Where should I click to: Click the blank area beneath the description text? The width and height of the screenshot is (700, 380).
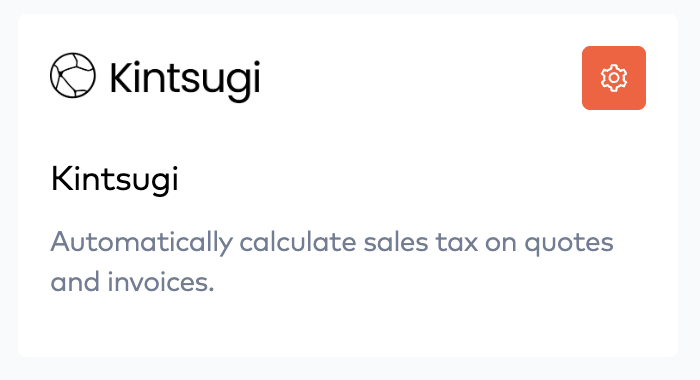click(348, 326)
